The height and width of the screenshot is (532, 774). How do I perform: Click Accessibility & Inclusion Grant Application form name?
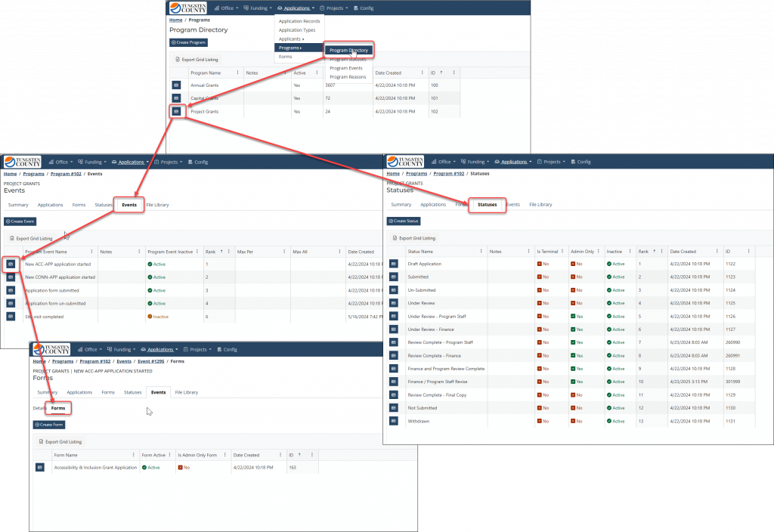(x=95, y=467)
